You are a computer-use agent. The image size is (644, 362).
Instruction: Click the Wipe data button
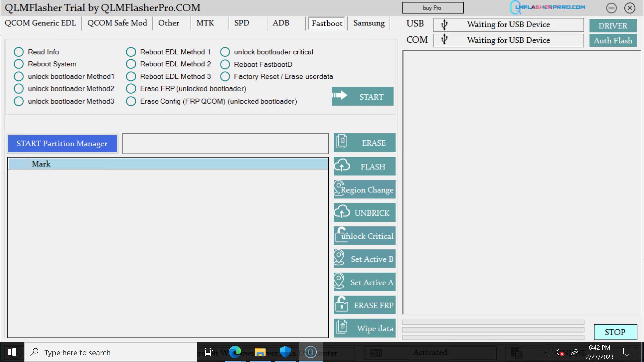[x=365, y=328]
